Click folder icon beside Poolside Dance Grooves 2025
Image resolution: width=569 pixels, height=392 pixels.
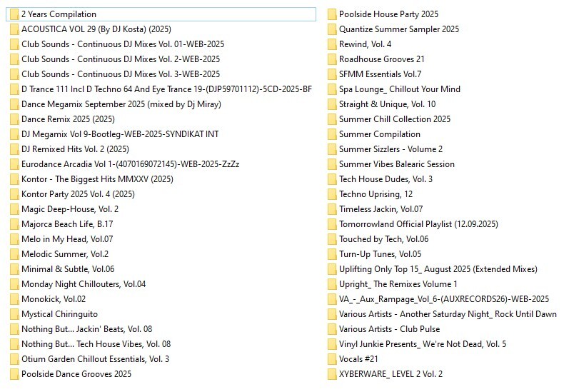[14, 374]
